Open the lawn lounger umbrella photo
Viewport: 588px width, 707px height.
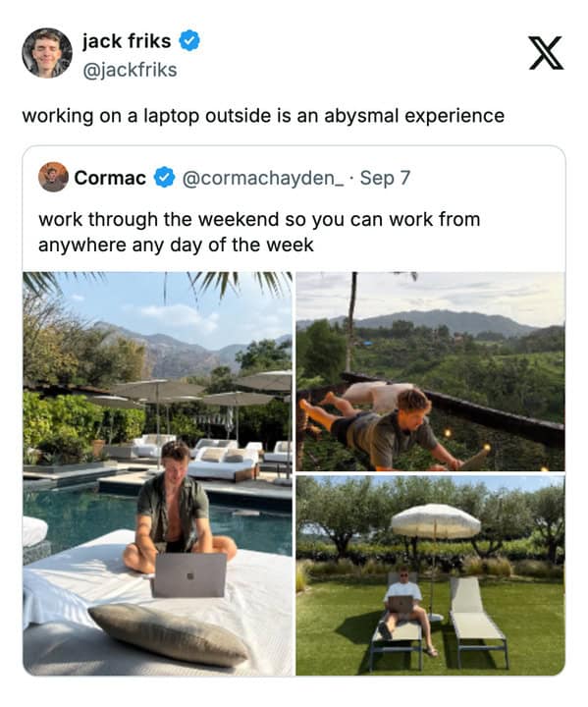(430, 575)
